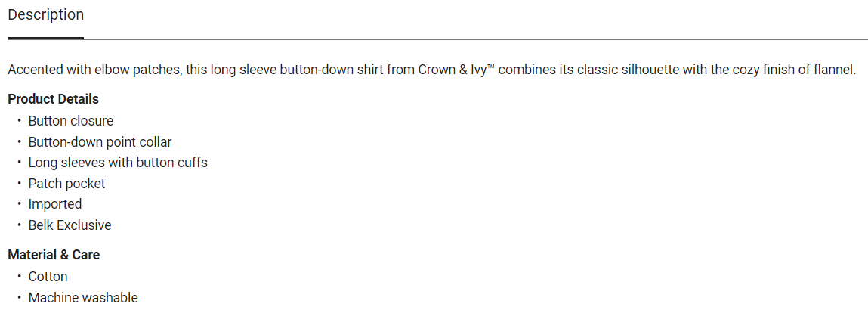Click the dark underline beneath Description tab

tap(45, 38)
